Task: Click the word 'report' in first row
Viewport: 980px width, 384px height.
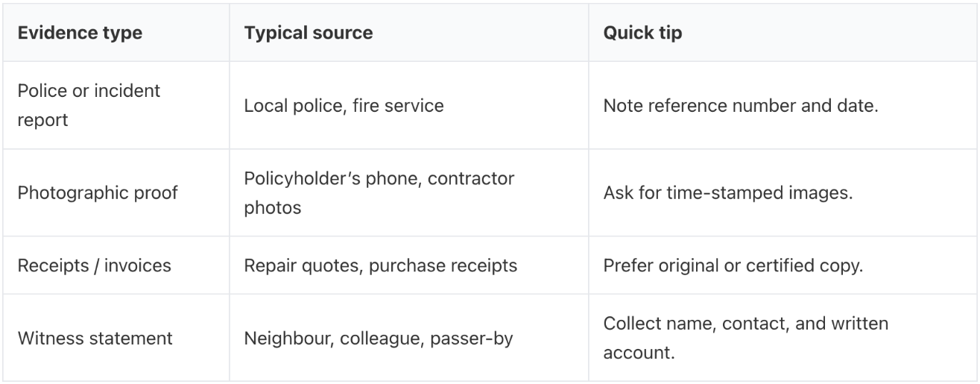Action: 42,120
